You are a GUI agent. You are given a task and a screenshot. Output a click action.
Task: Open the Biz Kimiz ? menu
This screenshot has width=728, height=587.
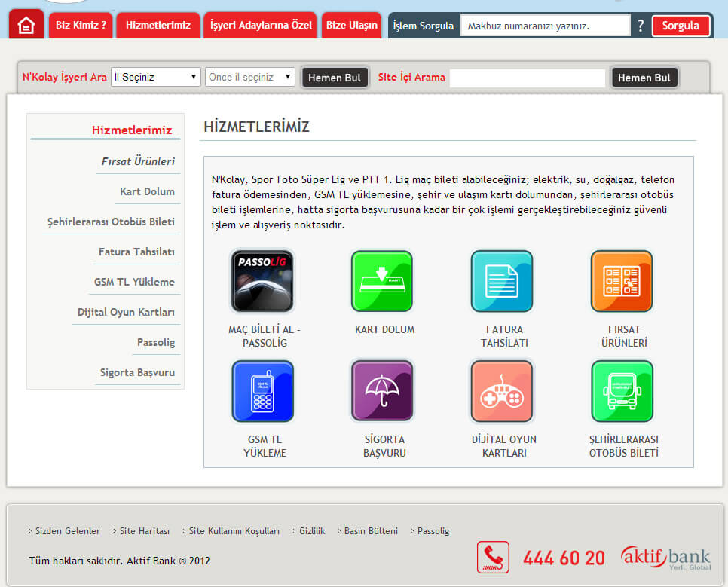[x=81, y=25]
